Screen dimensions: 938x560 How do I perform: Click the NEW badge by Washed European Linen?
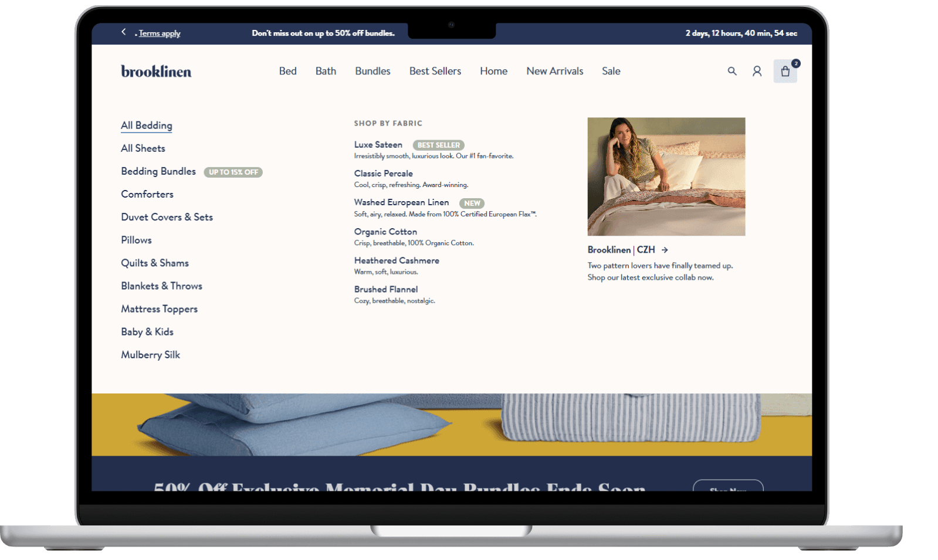(472, 203)
